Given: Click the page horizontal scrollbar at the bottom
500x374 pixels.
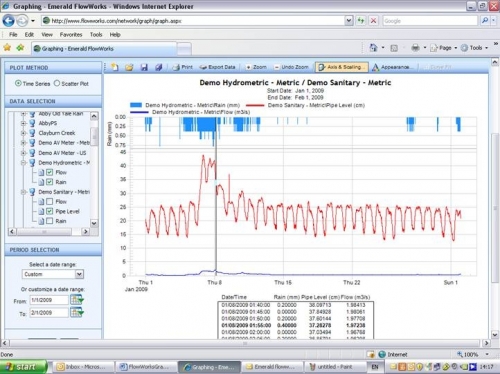Looking at the screenshot, I should click(x=245, y=343).
